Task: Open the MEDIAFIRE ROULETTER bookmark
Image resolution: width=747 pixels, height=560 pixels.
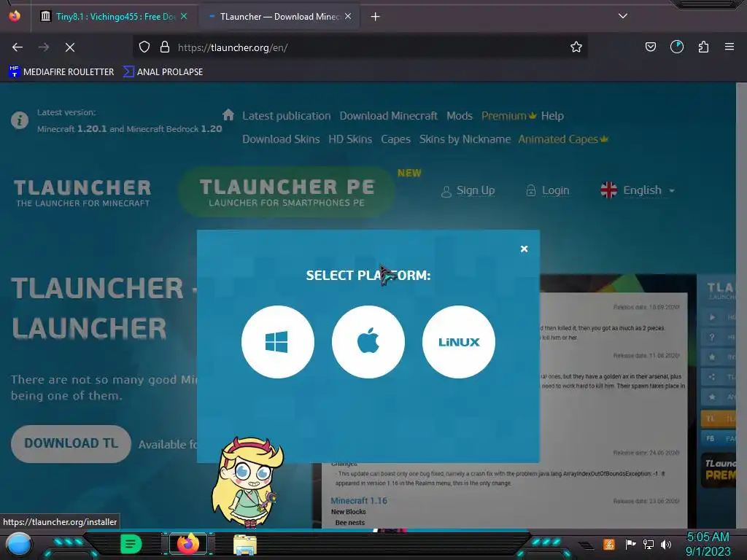Action: (x=61, y=72)
